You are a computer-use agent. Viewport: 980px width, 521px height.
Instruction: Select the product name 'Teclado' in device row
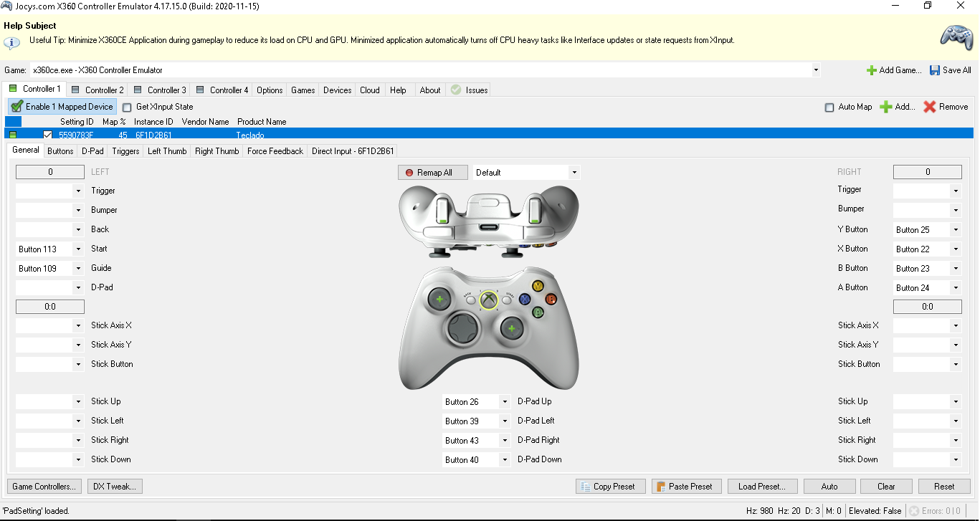(250, 135)
